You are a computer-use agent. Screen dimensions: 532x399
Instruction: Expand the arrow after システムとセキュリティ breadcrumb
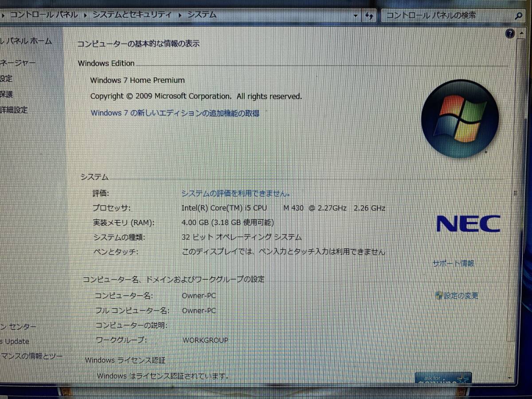pyautogui.click(x=180, y=15)
